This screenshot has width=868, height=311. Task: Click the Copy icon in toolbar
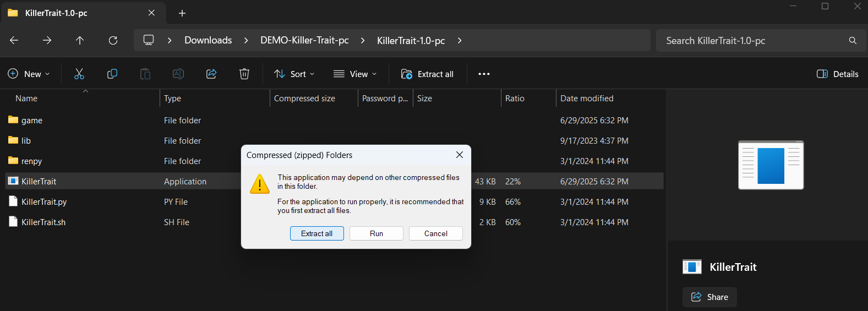(112, 74)
